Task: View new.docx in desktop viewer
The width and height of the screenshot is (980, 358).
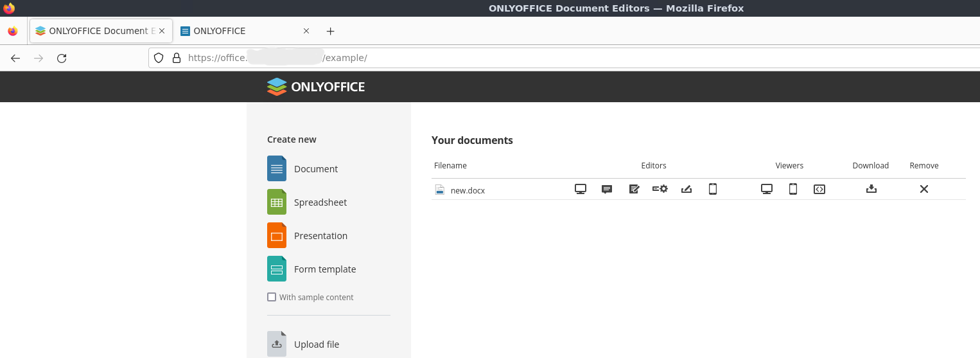Action: [766, 189]
